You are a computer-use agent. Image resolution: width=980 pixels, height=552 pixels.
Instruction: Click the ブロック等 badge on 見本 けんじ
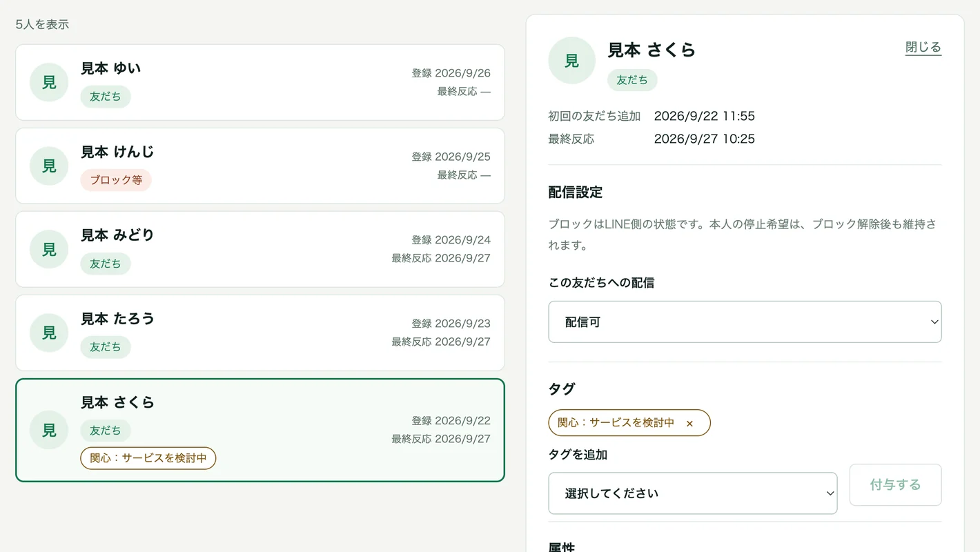(116, 180)
